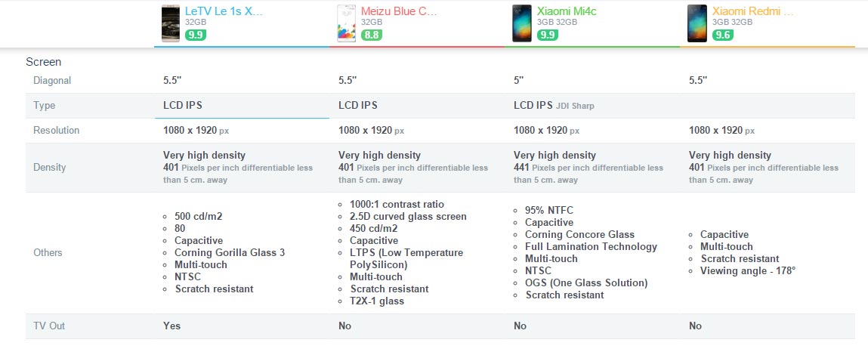Click the Meizu Blue Charm phone thumbnail

point(346,23)
